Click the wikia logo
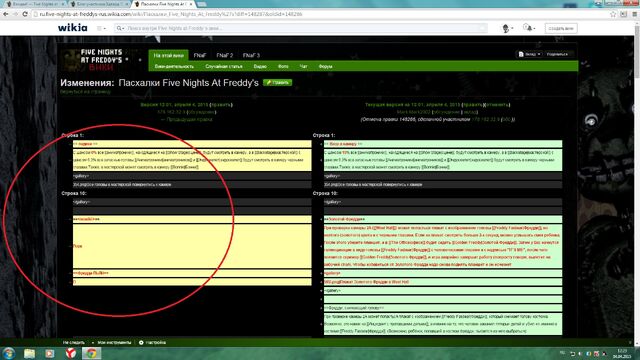 point(73,28)
